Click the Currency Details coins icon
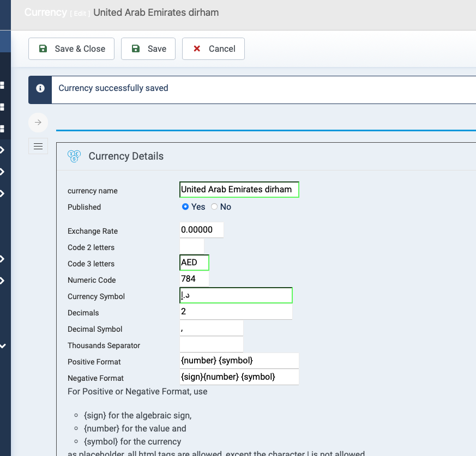Screen dimensions: 476x456 click(74, 156)
